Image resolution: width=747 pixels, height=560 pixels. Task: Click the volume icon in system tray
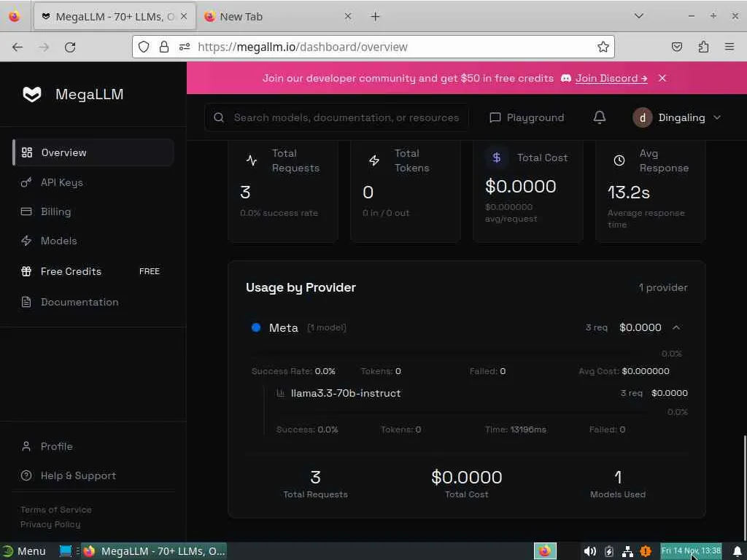click(589, 551)
